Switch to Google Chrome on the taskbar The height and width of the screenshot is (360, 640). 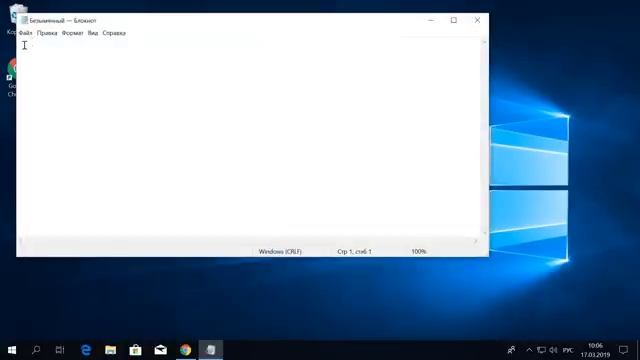click(x=185, y=350)
